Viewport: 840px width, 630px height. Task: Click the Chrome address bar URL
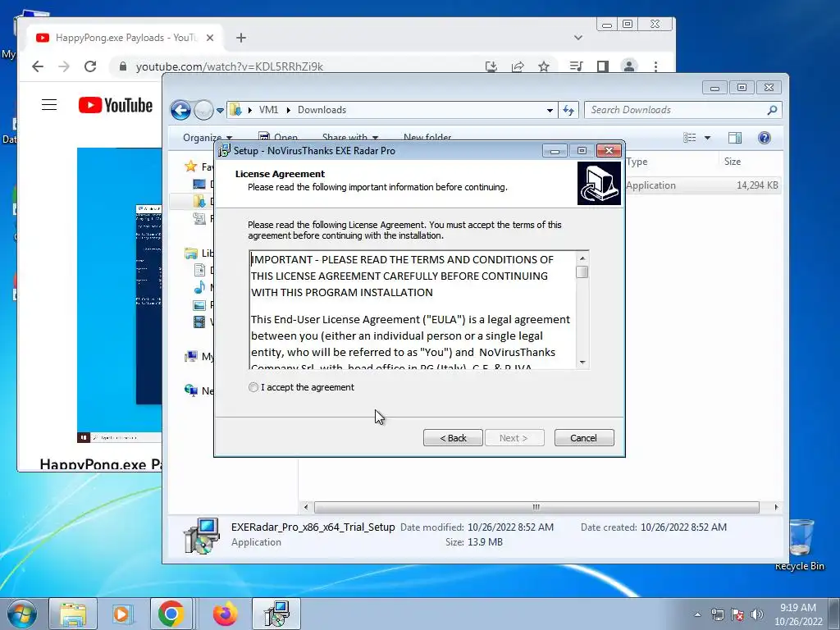(x=230, y=67)
